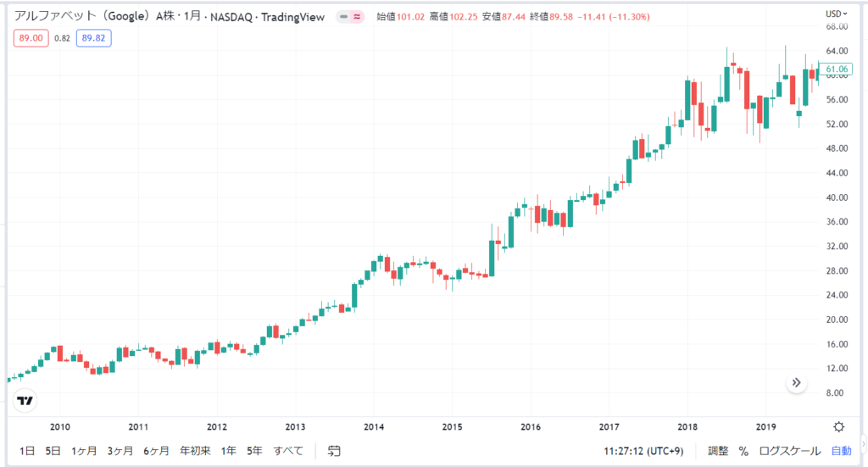The width and height of the screenshot is (868, 467).
Task: Toggle ログスケール log scale
Action: [789, 451]
